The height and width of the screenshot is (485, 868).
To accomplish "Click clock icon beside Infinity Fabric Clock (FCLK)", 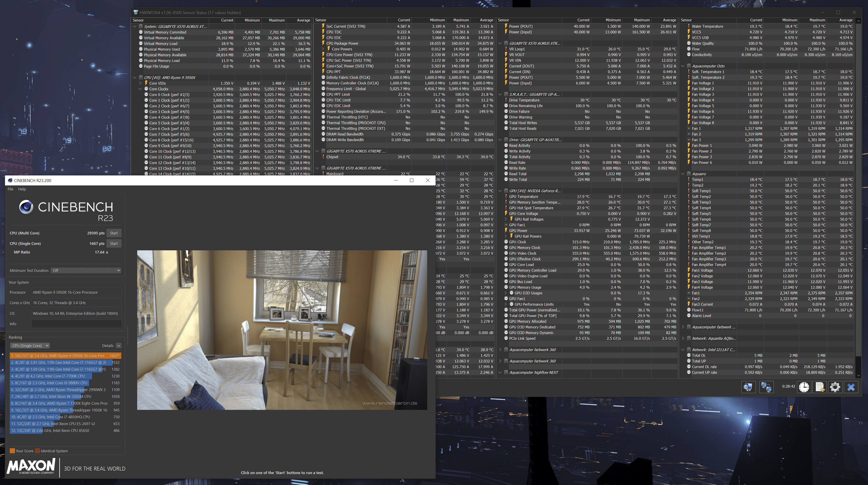I will 323,77.
